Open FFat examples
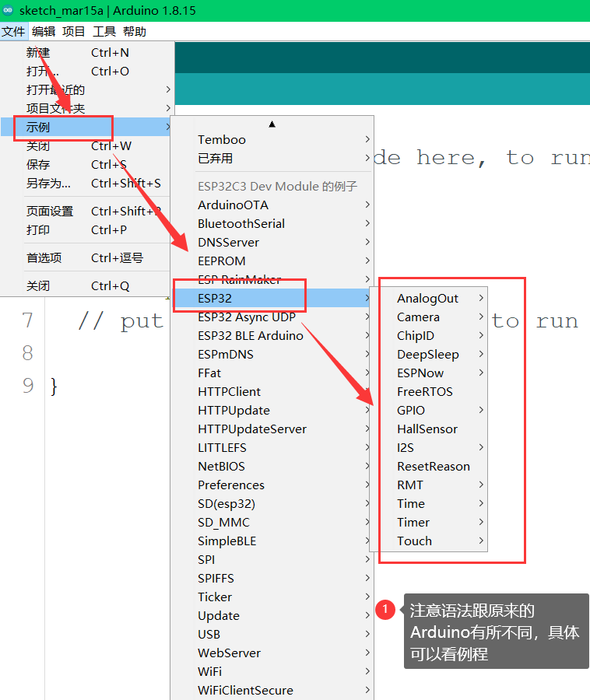 272,373
